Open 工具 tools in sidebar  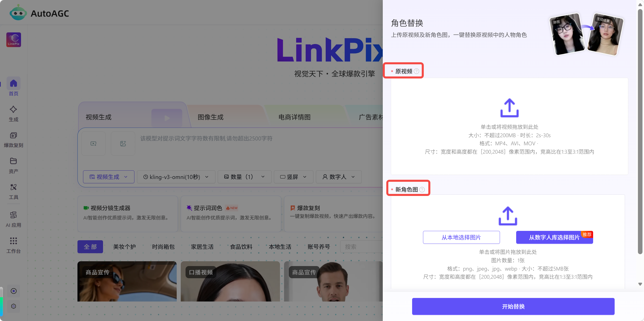13,192
